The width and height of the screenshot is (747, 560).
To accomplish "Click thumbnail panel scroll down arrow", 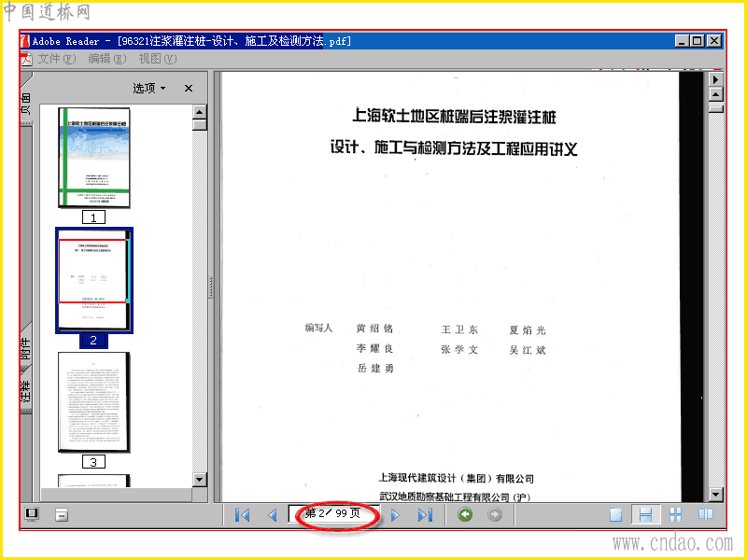I will pos(200,480).
